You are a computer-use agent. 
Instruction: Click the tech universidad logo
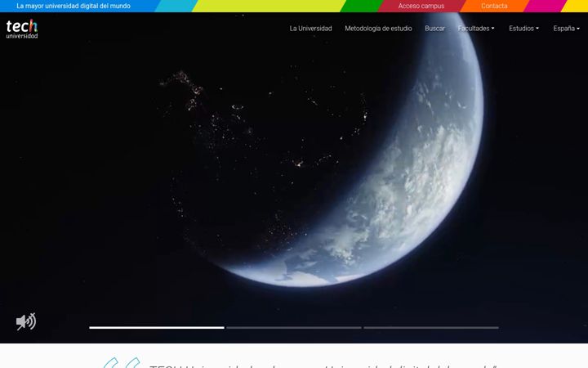pos(22,29)
